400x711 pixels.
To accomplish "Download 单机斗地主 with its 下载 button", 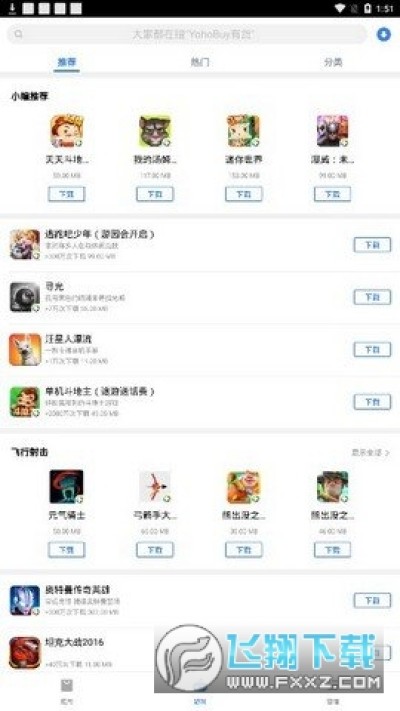I will (372, 402).
